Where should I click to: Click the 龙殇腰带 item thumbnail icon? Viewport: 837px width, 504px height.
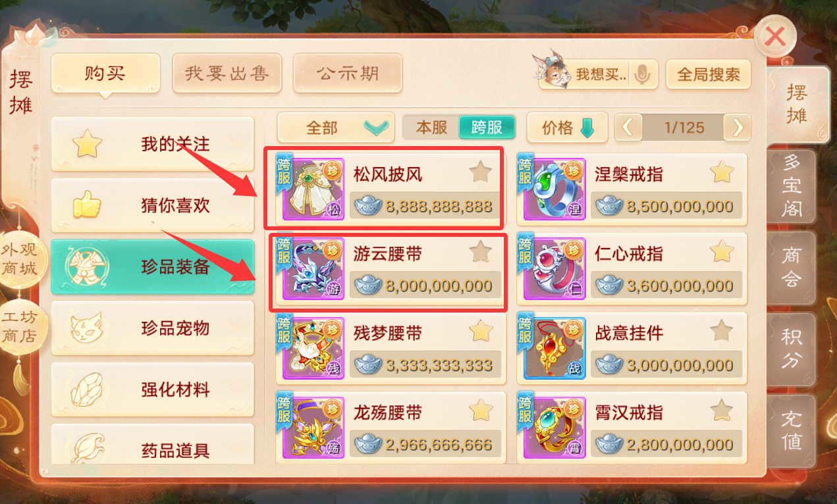(313, 428)
